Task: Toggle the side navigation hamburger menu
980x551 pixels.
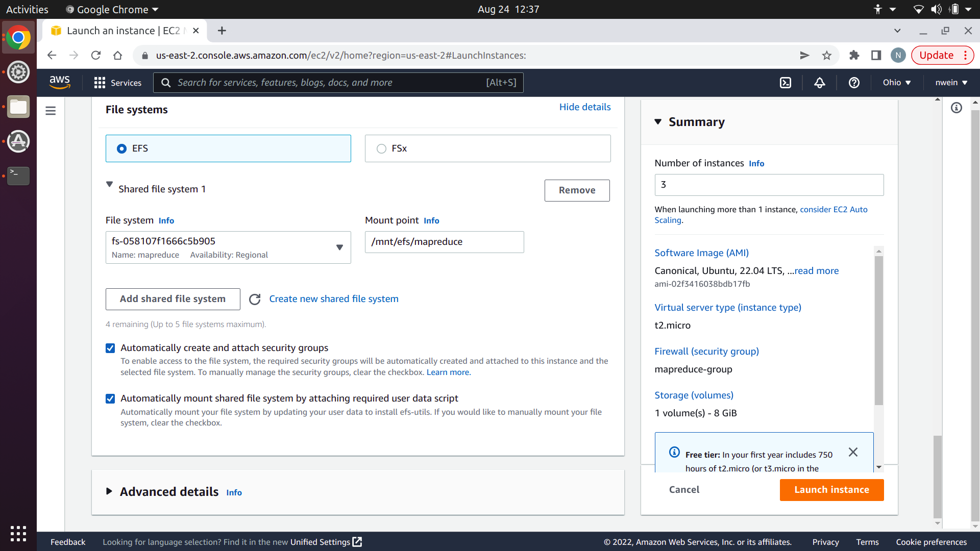Action: coord(51,111)
